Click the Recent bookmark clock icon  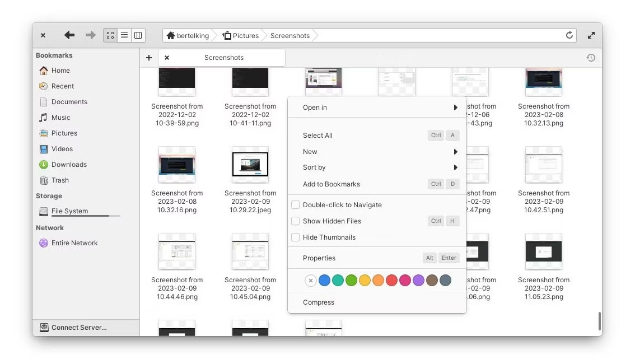click(43, 86)
